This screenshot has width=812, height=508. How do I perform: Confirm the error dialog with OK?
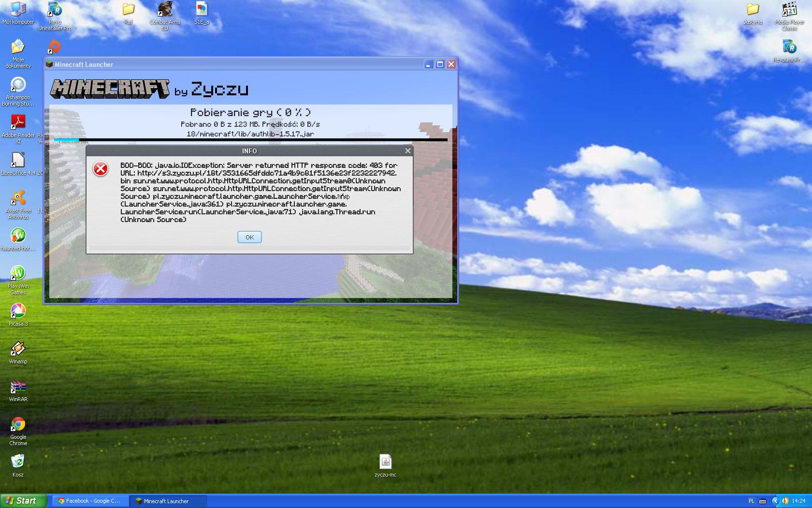tap(249, 237)
